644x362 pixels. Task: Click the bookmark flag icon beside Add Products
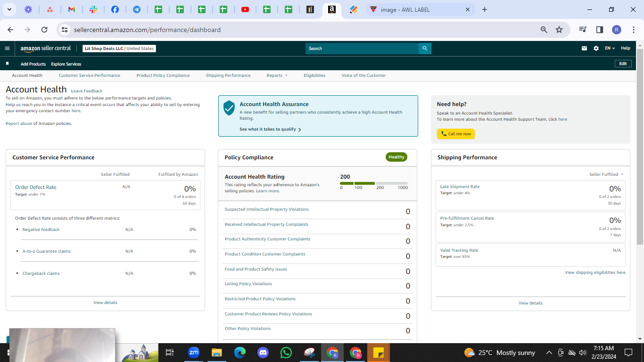[7, 64]
